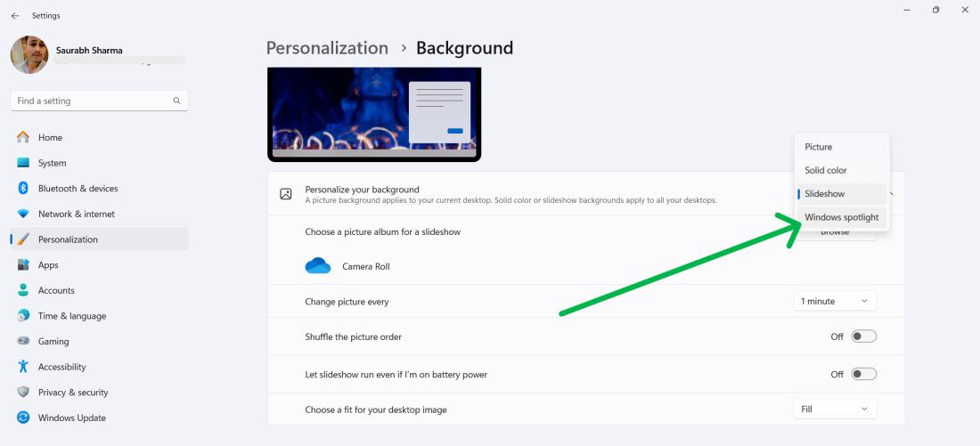Click the desktop background preview thumbnail

coord(374,114)
